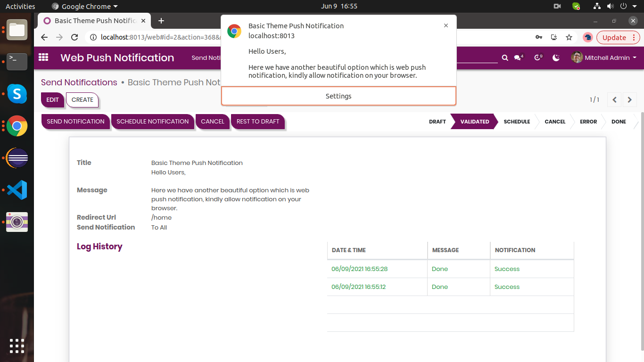Open the Odoo apps grid menu
This screenshot has width=644, height=362.
point(43,58)
